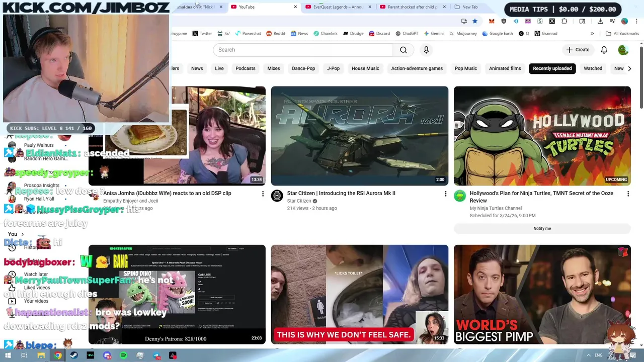Open World's Biggest Pimp video thumbnail
Viewport: 644px width, 362px height.
coord(542,295)
